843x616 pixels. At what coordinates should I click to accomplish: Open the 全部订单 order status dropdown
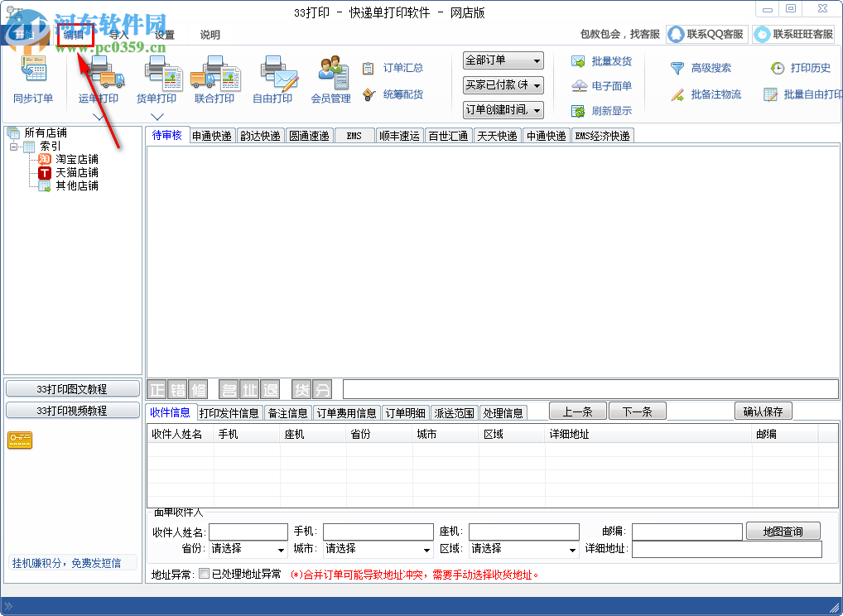tap(537, 60)
